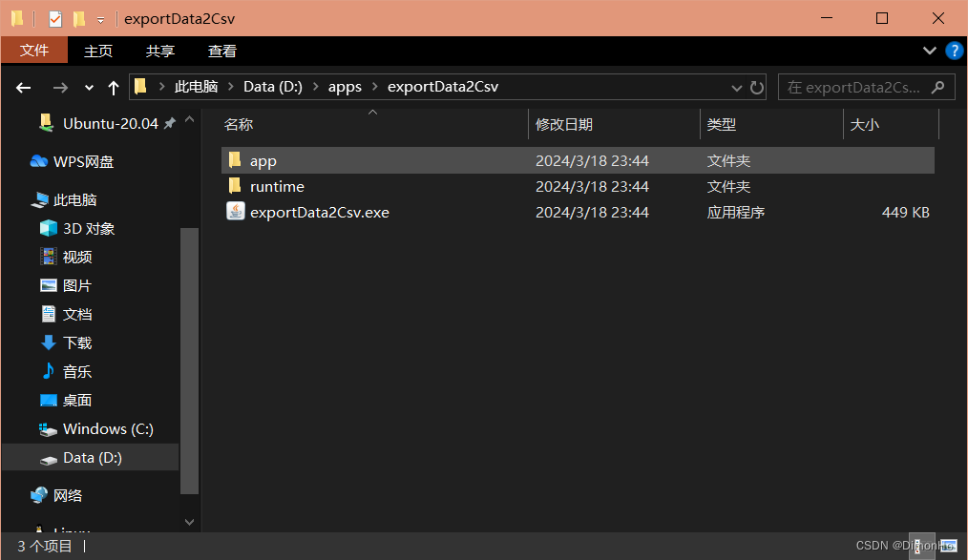This screenshot has width=968, height=560.
Task: Open the recent locations dropdown
Action: click(x=89, y=88)
